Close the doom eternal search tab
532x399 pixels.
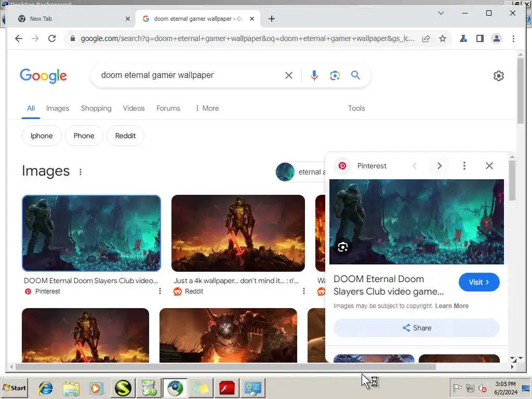pos(252,19)
